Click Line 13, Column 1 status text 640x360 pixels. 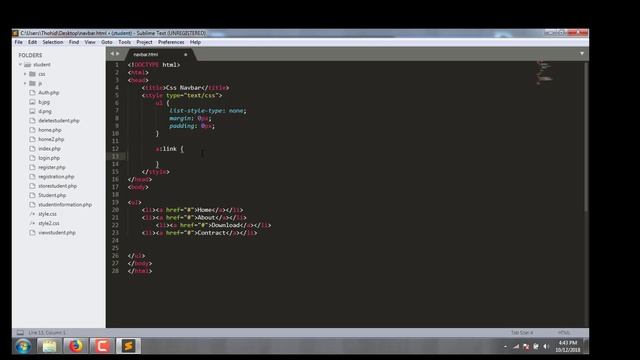point(47,333)
